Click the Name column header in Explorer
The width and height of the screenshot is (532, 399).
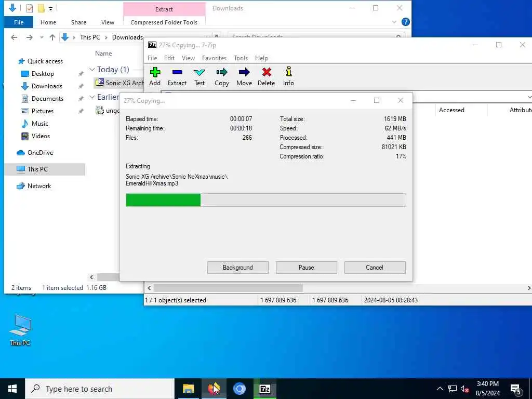[x=103, y=54]
